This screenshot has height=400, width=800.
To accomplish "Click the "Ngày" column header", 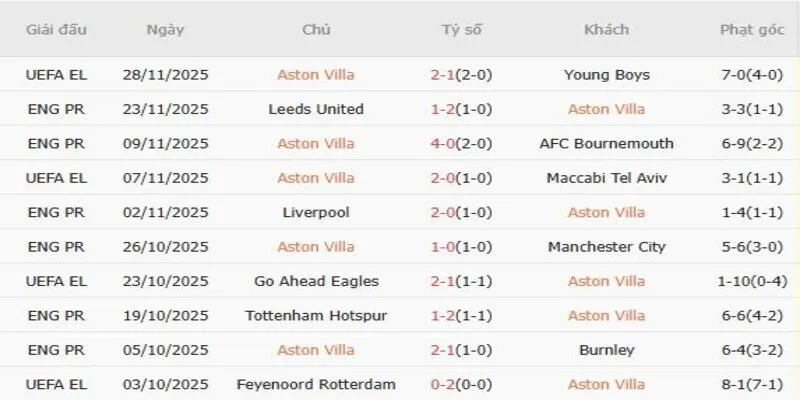I will 165,30.
